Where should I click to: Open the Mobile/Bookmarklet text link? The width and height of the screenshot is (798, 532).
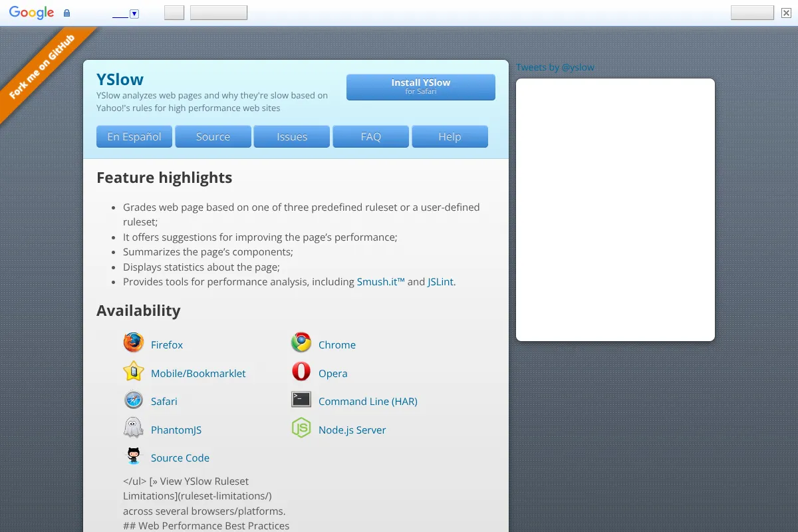point(198,373)
